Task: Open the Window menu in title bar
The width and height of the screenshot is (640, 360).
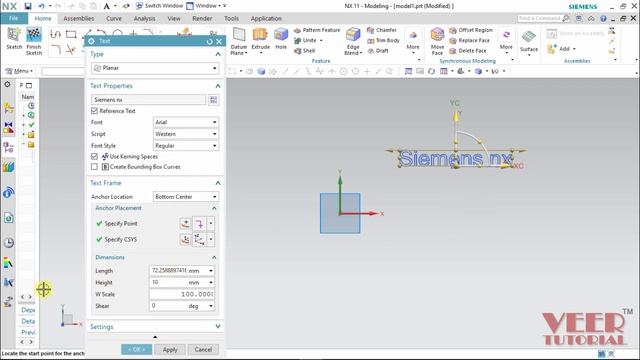Action: [x=204, y=6]
